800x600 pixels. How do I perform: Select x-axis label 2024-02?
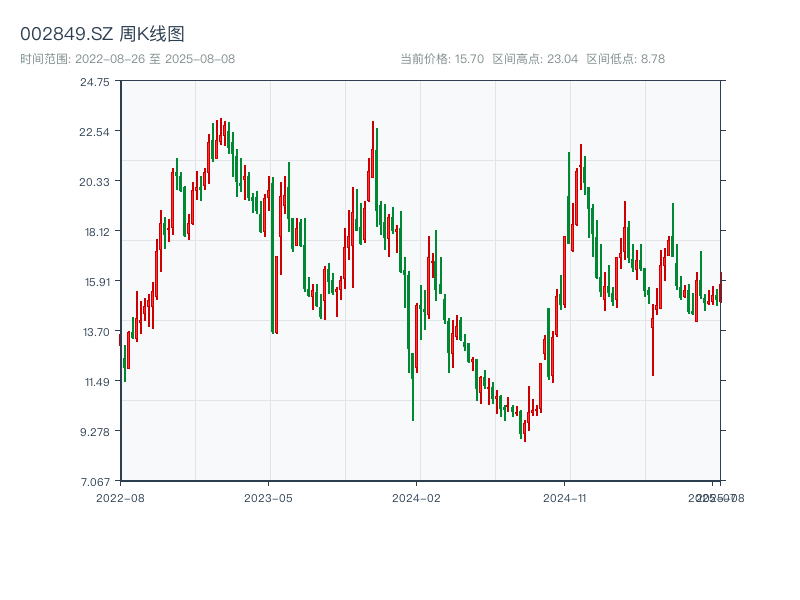pos(416,498)
